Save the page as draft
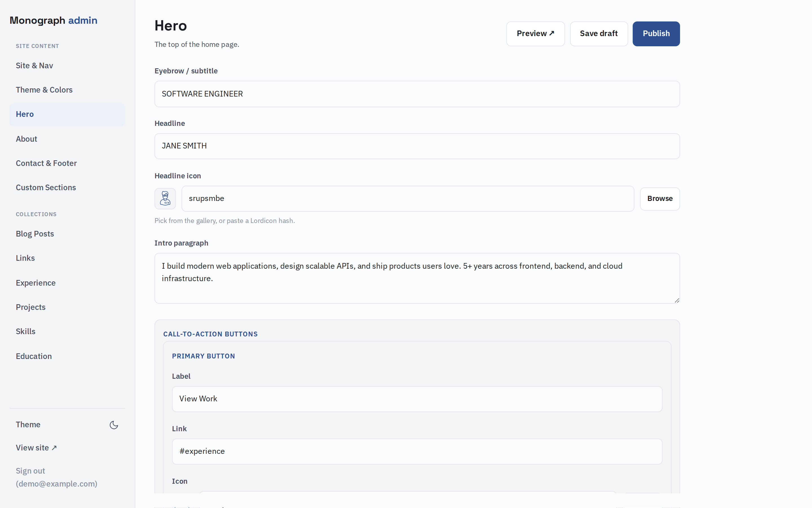 point(599,34)
